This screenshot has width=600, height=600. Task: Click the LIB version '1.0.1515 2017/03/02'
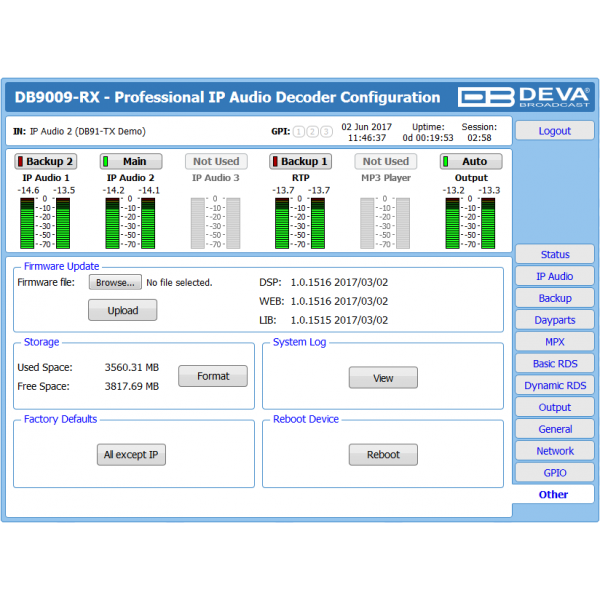339,320
